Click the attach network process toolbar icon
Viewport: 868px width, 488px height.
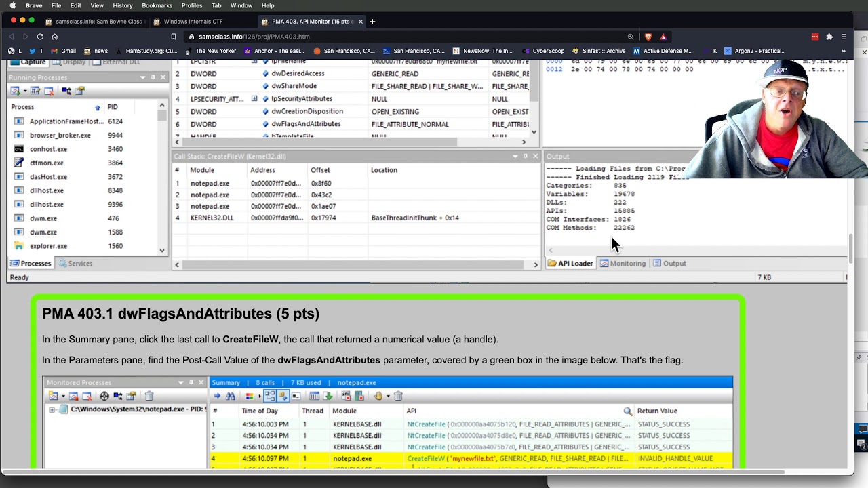[x=66, y=90]
